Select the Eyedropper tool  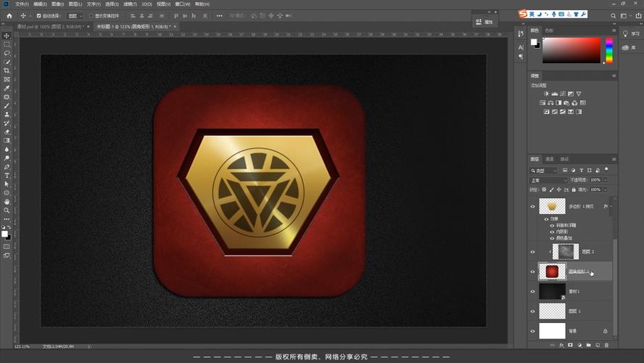click(7, 88)
